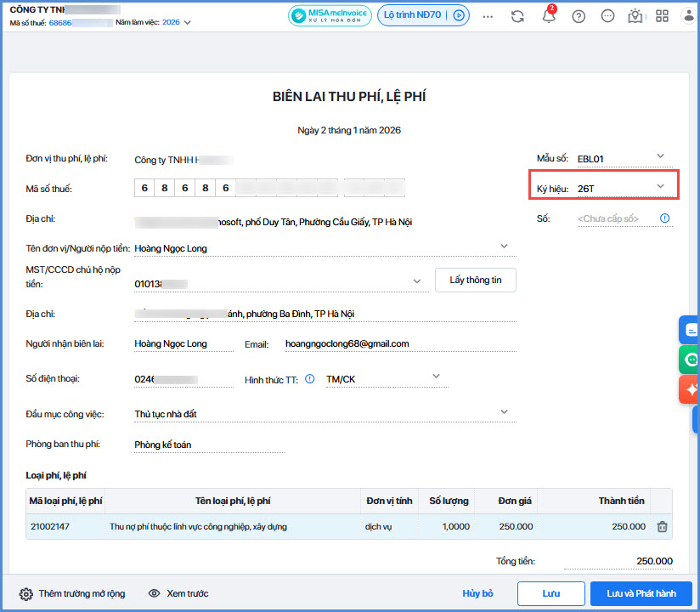Click the tax code link in header
Viewport: 700px width, 612px height.
(x=81, y=22)
